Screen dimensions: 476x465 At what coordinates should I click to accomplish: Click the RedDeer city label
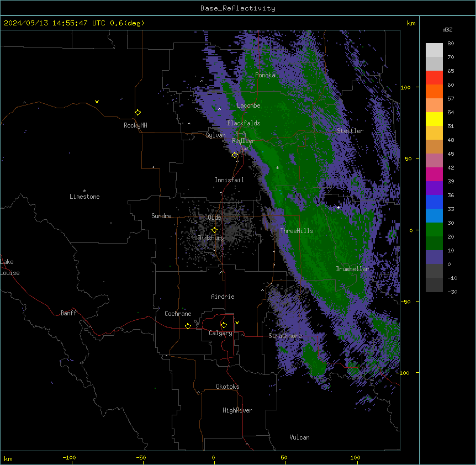click(244, 141)
